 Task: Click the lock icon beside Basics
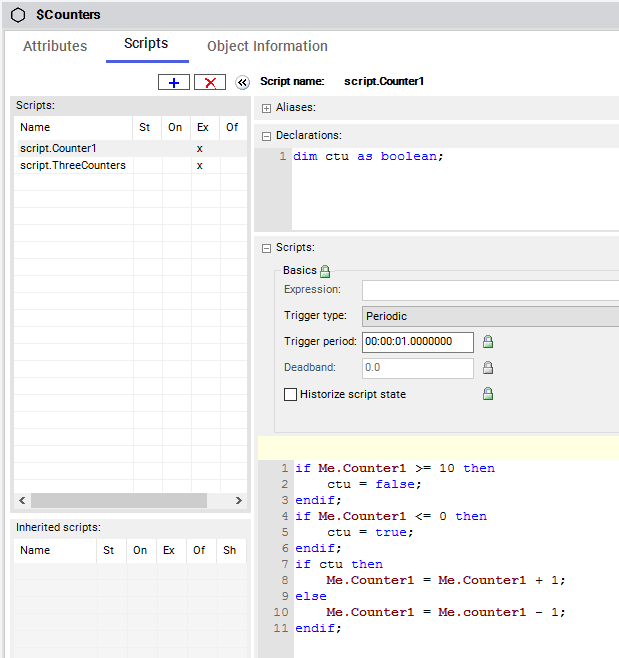click(325, 270)
